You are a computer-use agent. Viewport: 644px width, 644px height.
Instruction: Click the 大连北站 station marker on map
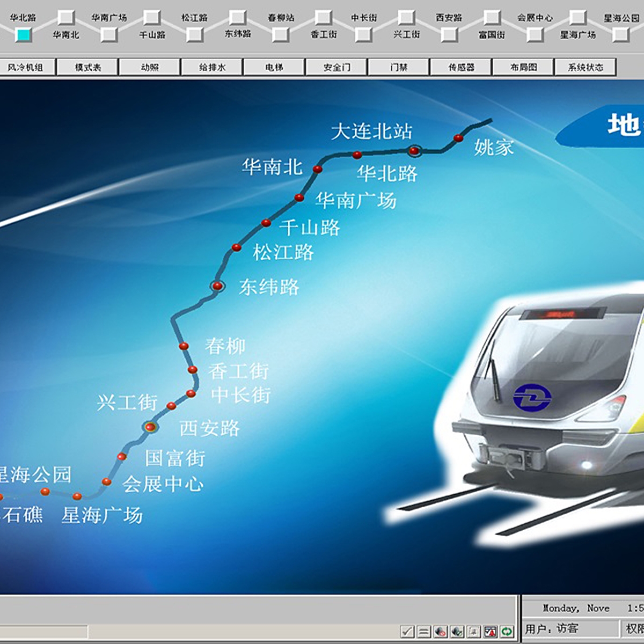(414, 151)
